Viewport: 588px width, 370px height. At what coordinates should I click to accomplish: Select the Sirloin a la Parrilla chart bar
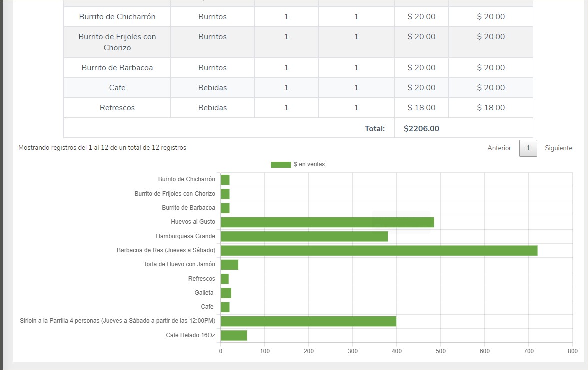tap(308, 321)
